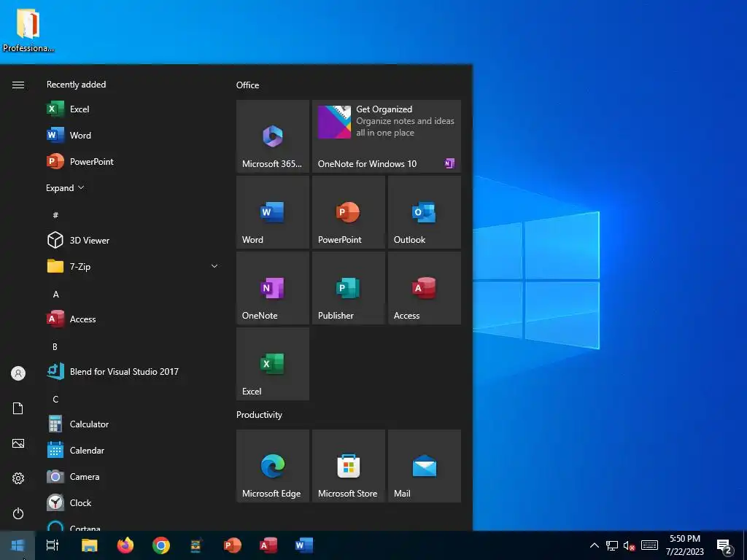Open the user account icon in Start
747x560 pixels.
18,373
